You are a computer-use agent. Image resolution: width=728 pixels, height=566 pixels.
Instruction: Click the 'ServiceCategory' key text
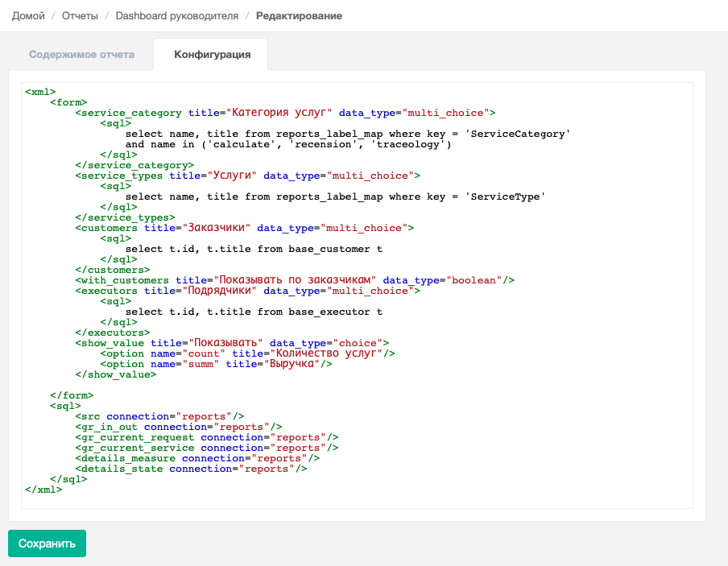518,134
